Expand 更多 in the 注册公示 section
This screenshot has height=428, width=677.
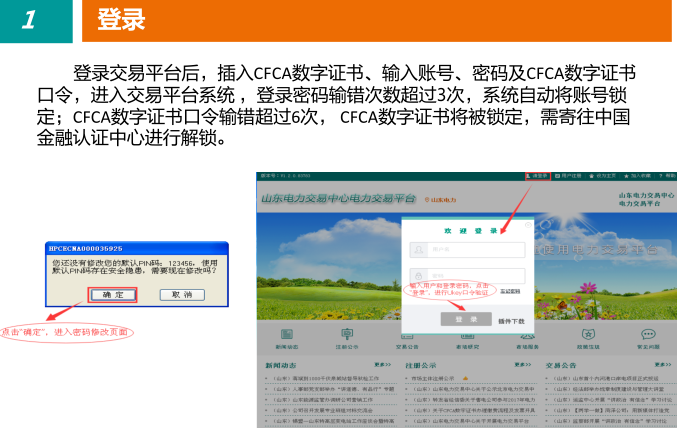click(523, 365)
